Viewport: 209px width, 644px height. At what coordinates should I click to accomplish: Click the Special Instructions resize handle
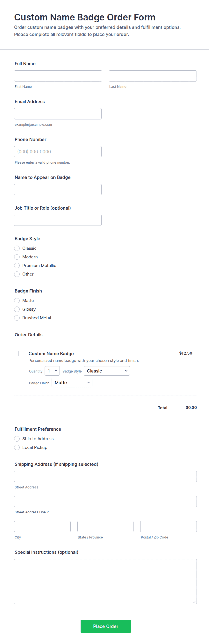point(194,602)
